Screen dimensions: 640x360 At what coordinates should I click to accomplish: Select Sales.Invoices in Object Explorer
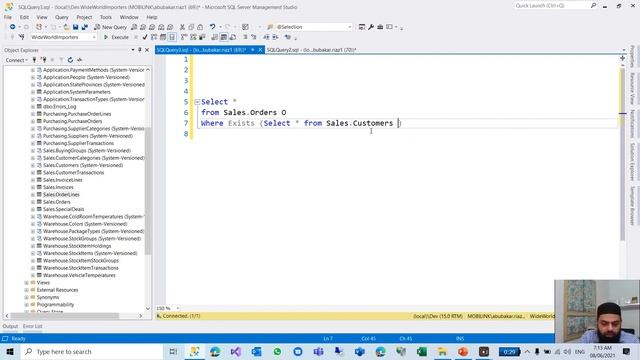[58, 187]
